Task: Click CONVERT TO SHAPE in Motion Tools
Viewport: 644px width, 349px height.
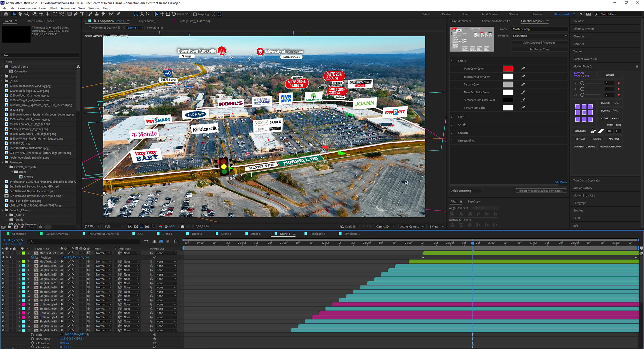Action: point(584,147)
